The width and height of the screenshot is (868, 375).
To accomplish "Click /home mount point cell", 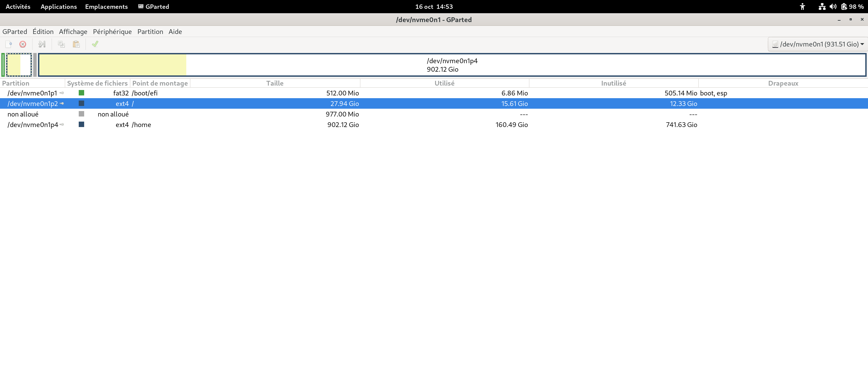I will pos(141,124).
